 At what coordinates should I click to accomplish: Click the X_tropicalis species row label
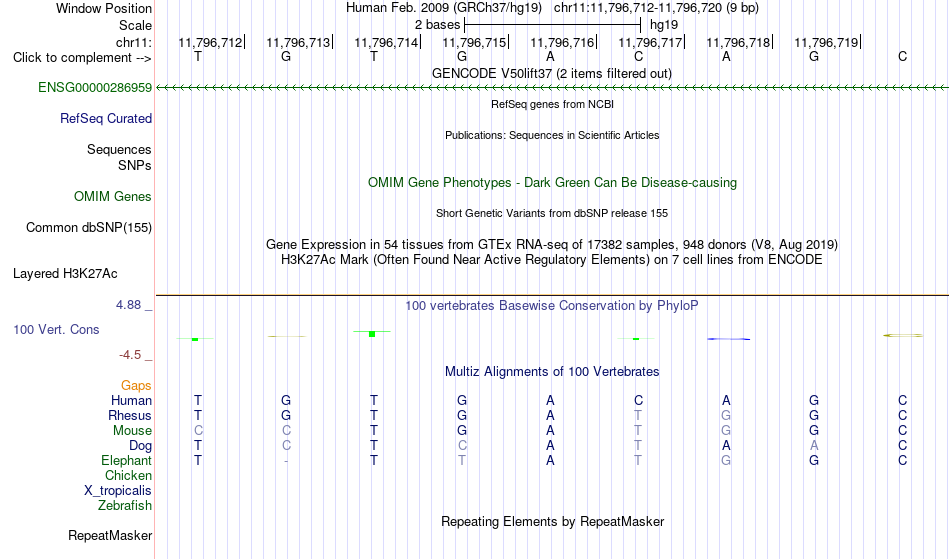pos(118,491)
